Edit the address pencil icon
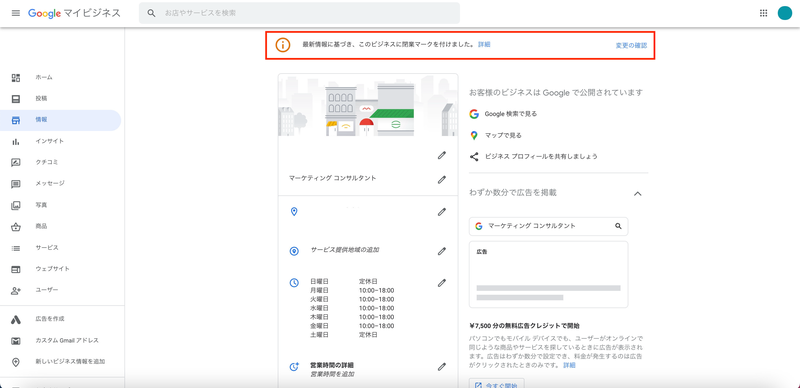The height and width of the screenshot is (388, 800). [x=442, y=211]
